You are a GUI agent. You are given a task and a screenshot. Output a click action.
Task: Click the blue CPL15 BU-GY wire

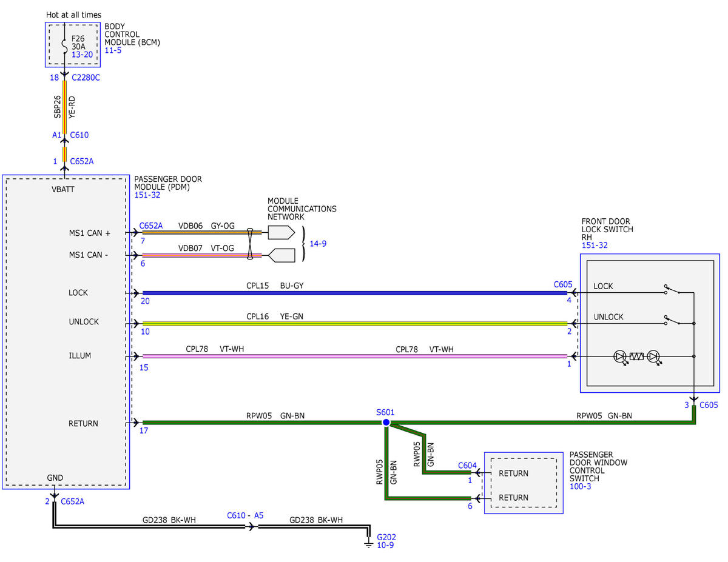(x=354, y=293)
